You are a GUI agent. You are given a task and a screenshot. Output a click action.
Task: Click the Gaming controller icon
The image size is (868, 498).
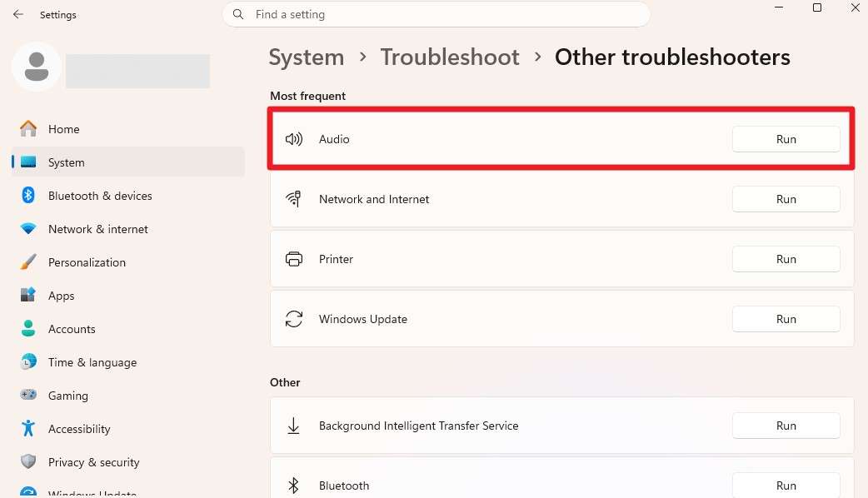28,395
